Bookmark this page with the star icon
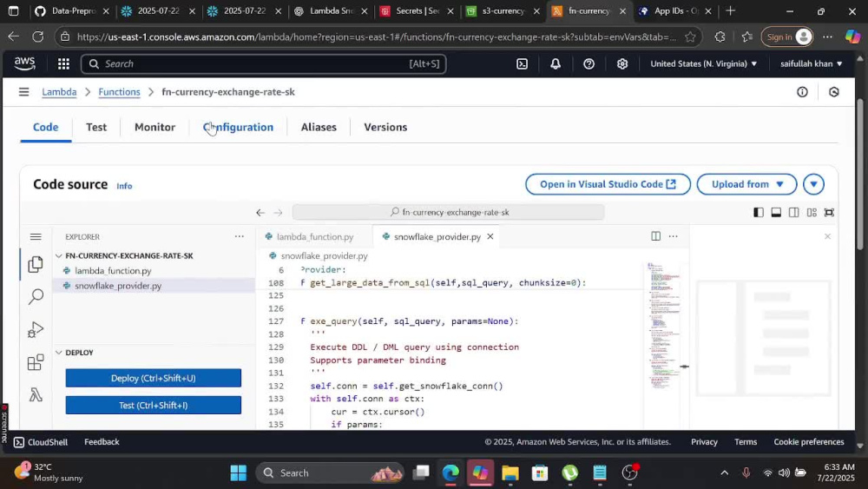The height and width of the screenshot is (489, 868). pos(690,37)
